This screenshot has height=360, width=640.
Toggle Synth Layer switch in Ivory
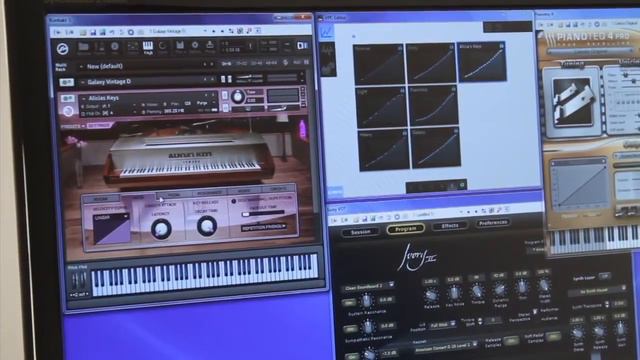click(604, 276)
